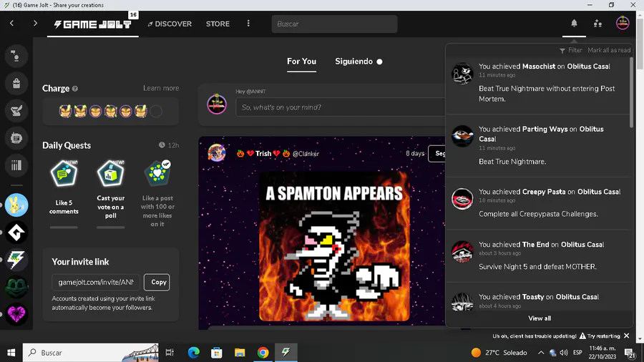Open the quests sidebar icon
The height and width of the screenshot is (362, 644).
[16, 110]
